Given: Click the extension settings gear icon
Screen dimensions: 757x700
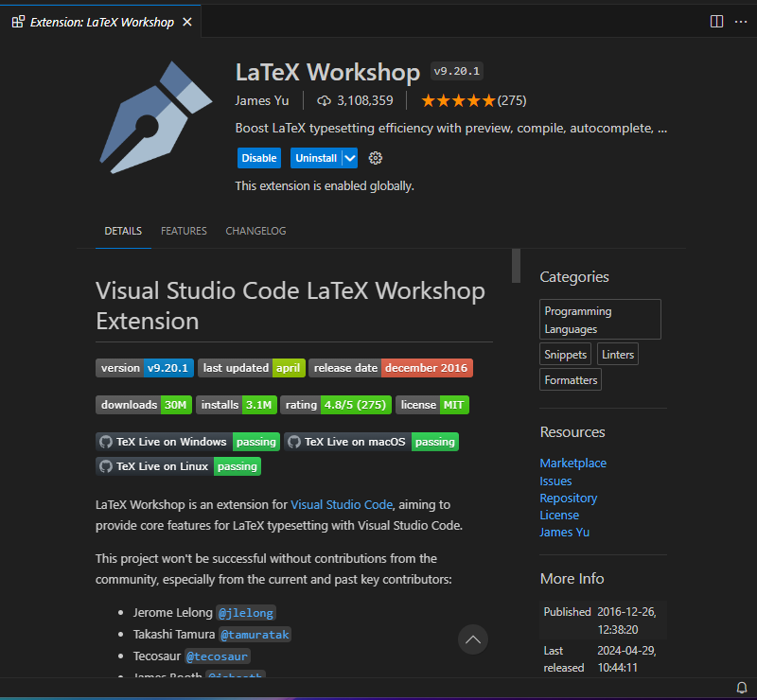Looking at the screenshot, I should pos(375,158).
